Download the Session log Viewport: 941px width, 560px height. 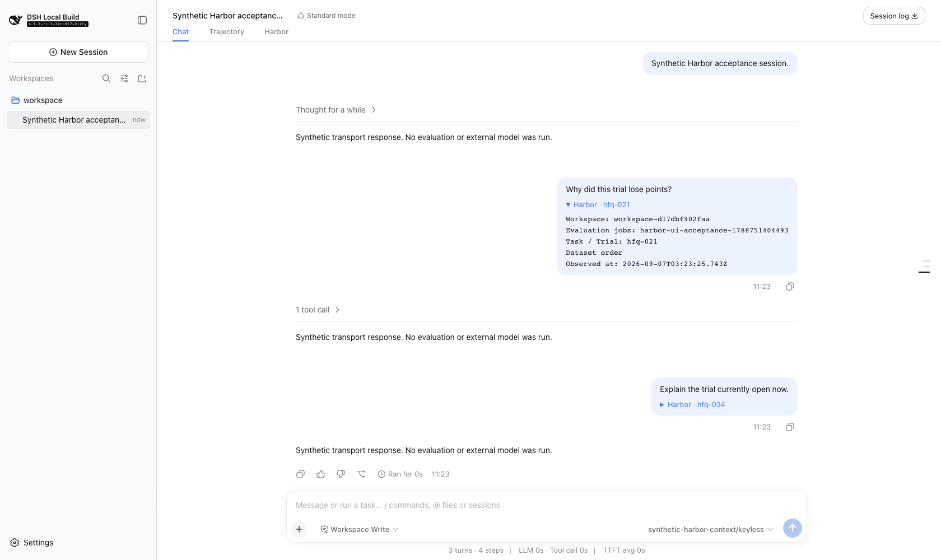coord(894,16)
